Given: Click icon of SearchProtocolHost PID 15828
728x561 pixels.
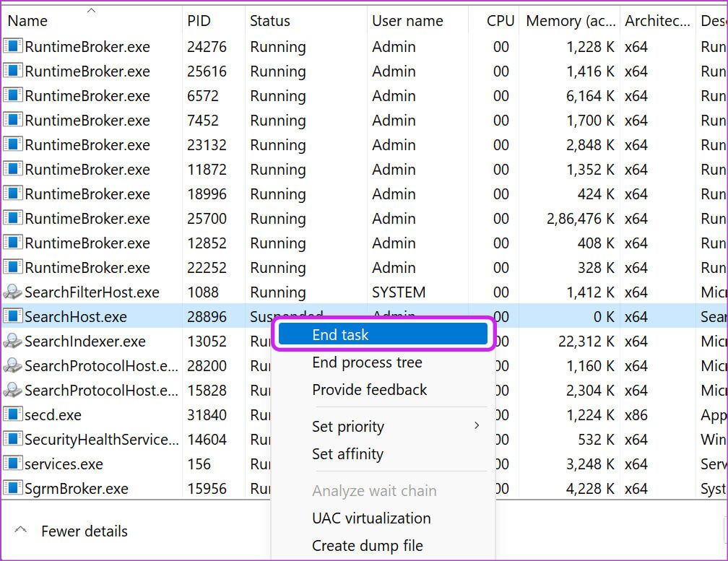Looking at the screenshot, I should pos(12,390).
